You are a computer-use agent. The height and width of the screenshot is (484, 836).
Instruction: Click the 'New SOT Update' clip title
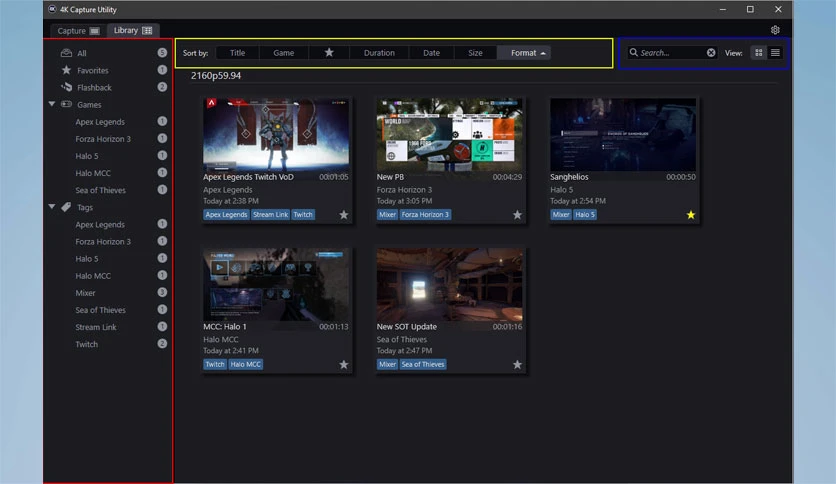pos(406,326)
